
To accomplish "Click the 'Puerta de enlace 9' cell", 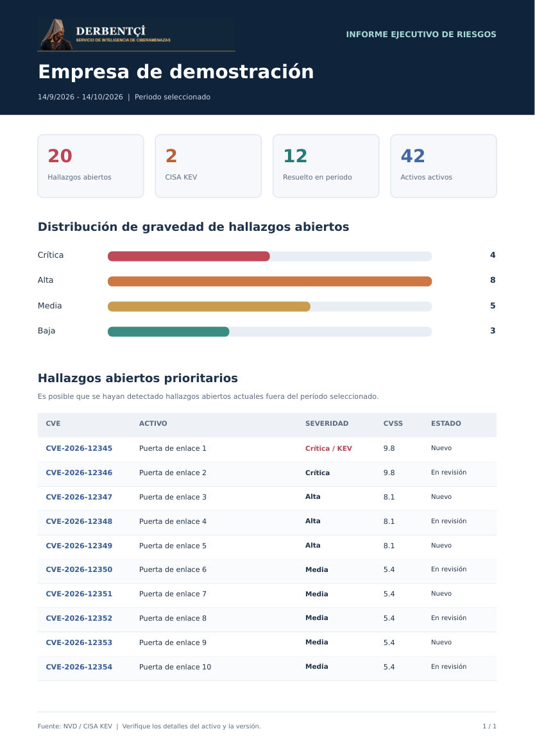I will 173,643.
